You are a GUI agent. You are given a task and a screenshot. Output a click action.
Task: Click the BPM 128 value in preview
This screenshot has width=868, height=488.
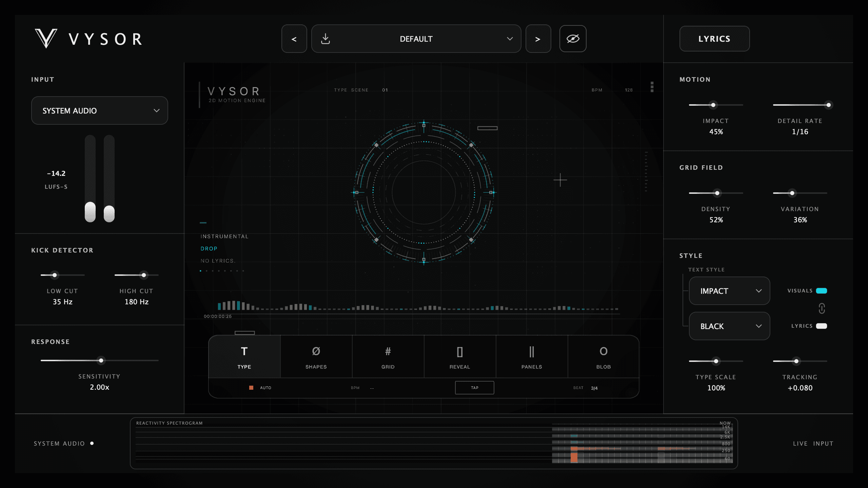point(629,90)
